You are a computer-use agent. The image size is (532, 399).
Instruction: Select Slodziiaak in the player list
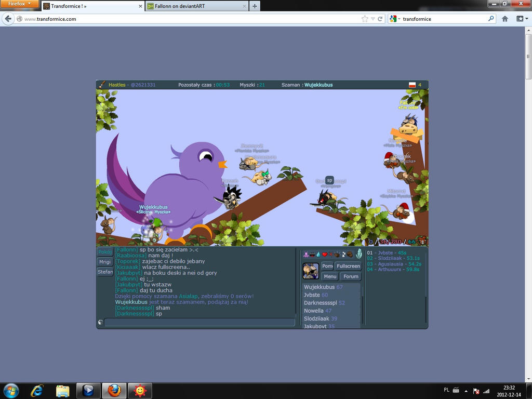(x=320, y=318)
